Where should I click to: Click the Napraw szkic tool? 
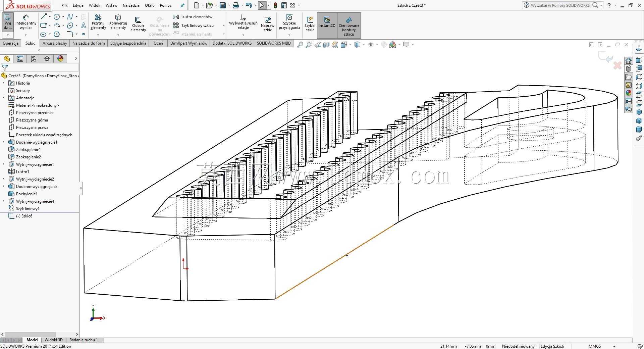[x=268, y=24]
